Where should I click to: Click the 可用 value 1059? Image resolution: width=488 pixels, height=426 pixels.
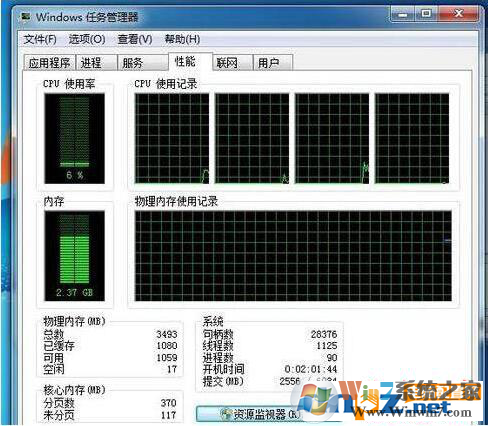167,358
